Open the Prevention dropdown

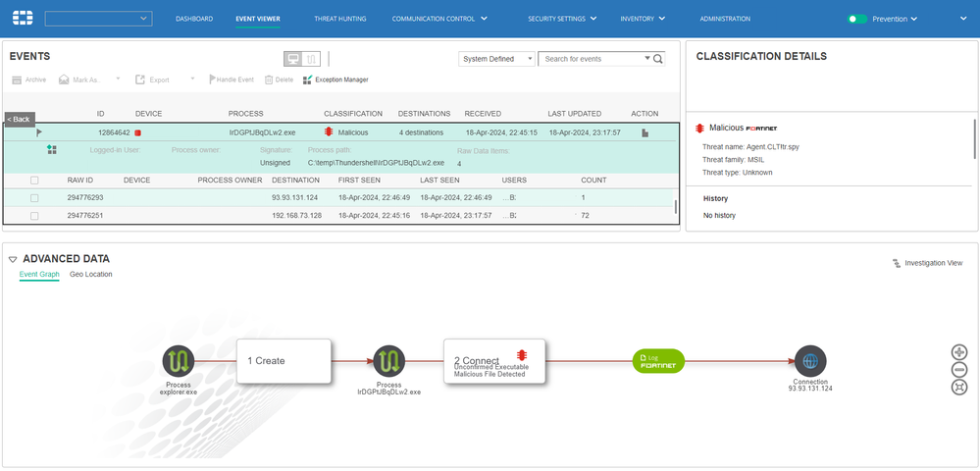coord(895,19)
